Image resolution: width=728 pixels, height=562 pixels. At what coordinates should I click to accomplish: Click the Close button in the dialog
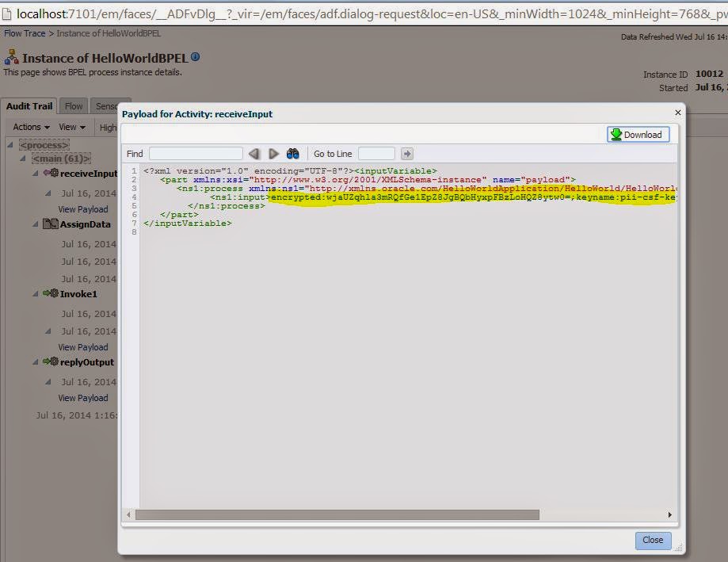652,540
